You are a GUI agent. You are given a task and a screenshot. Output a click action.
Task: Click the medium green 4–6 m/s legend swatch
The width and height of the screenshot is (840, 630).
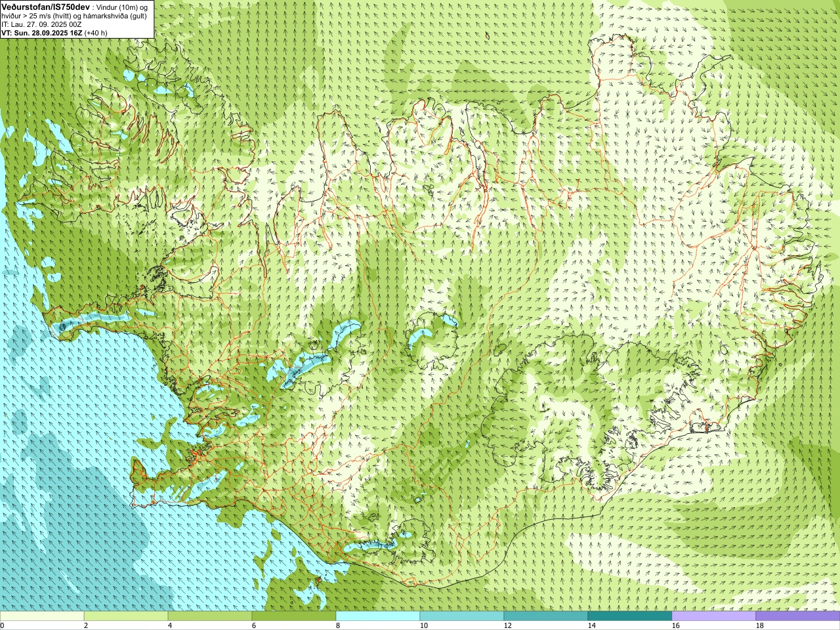(x=210, y=616)
